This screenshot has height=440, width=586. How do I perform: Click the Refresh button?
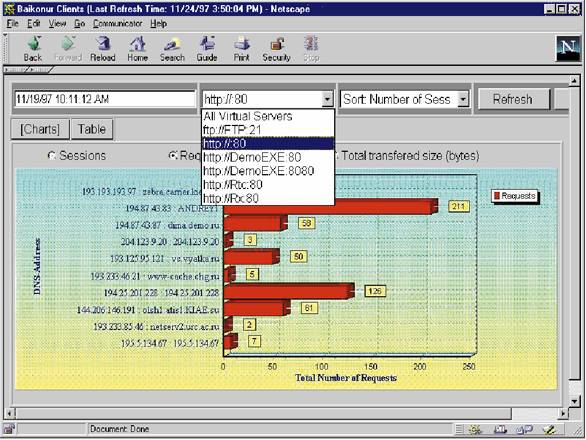(x=513, y=99)
